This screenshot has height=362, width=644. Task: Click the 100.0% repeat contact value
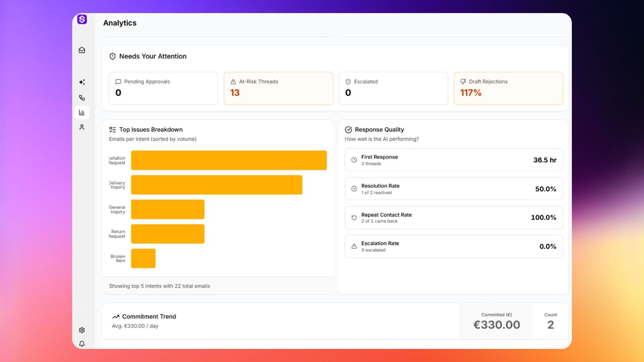click(x=543, y=218)
